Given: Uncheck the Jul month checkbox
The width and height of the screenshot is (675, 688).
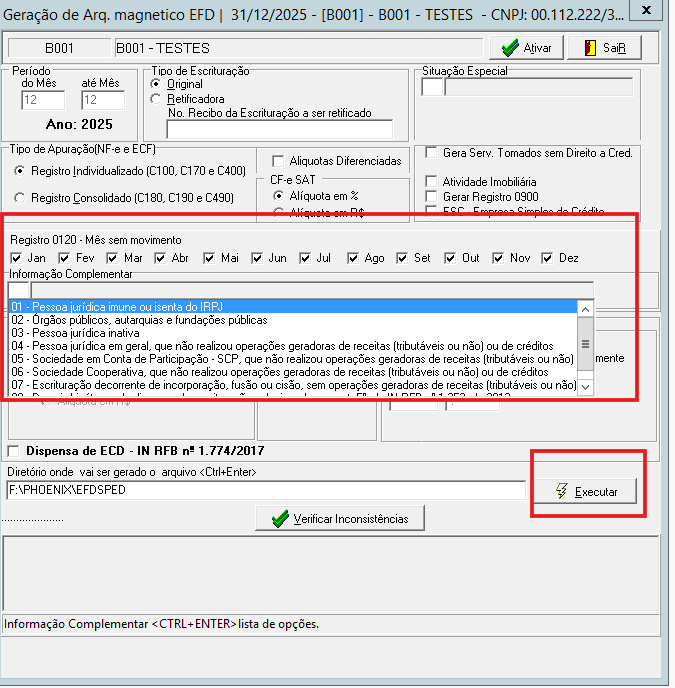Looking at the screenshot, I should [305, 258].
